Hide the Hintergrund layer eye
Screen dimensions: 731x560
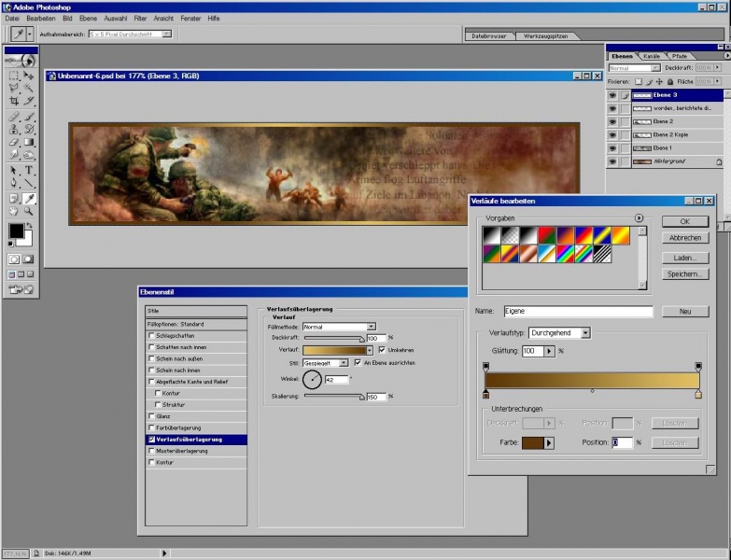(x=612, y=161)
